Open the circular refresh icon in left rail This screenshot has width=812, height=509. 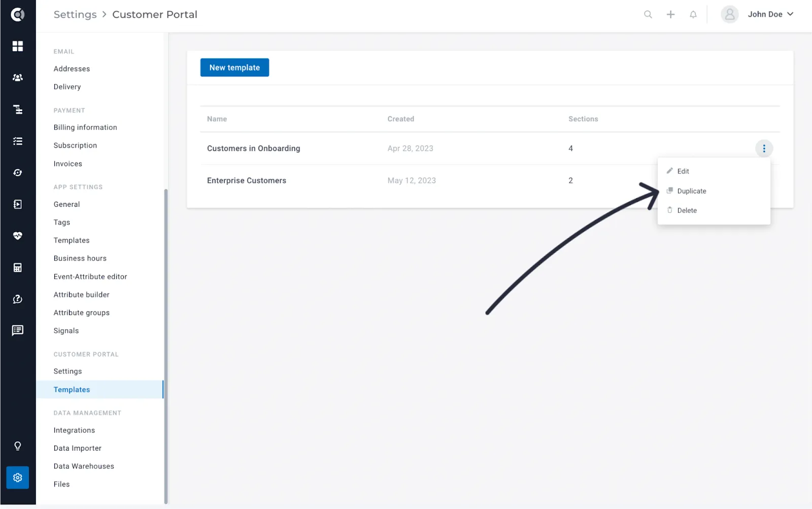18,173
